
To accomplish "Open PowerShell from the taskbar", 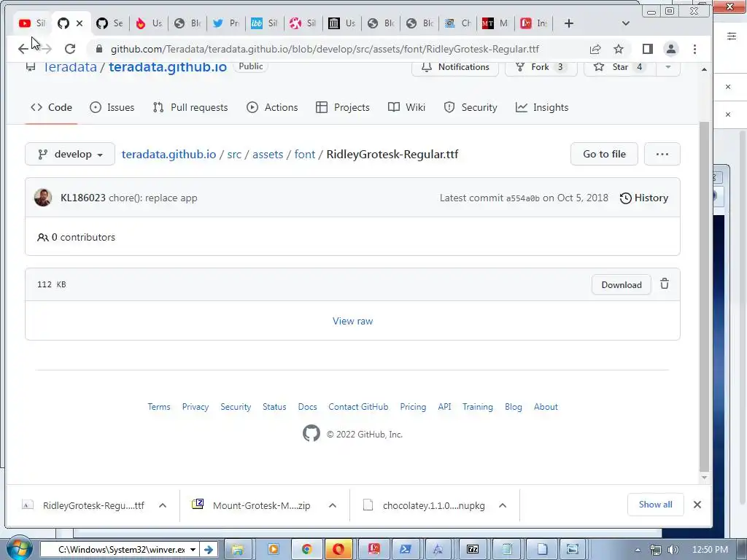I will point(406,550).
